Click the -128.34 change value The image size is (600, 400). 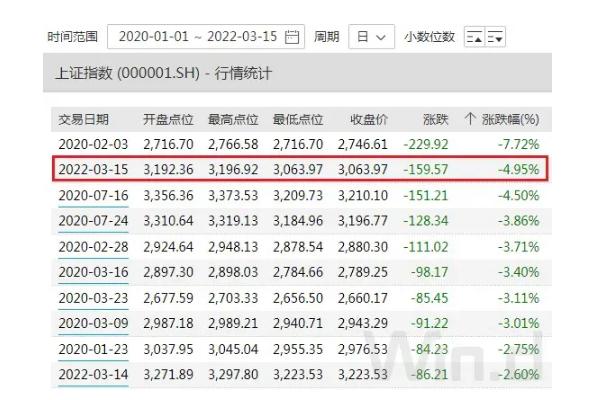point(426,221)
